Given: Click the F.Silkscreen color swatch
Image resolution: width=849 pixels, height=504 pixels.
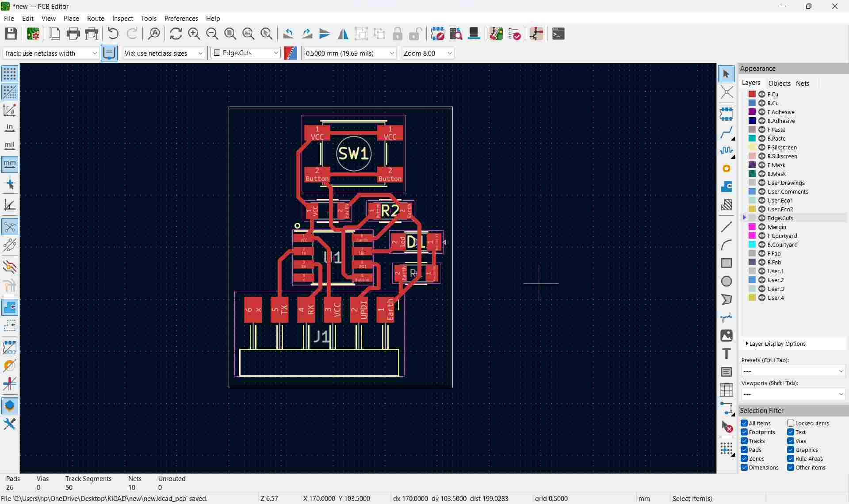Looking at the screenshot, I should [x=752, y=147].
